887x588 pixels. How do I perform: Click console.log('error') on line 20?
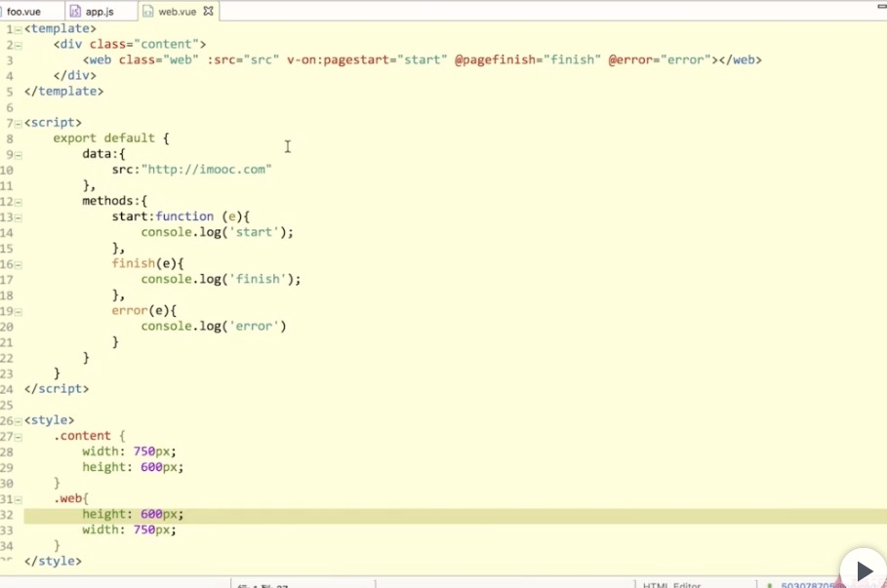[214, 326]
